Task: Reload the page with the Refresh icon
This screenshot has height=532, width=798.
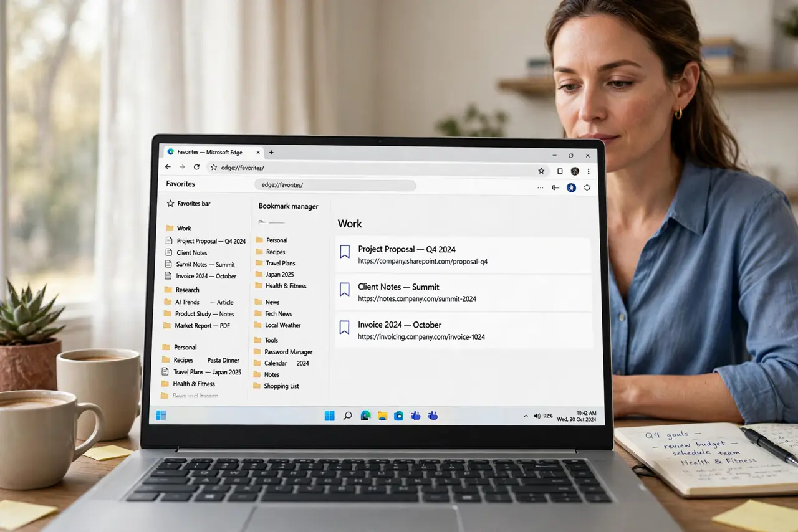Action: 196,168
